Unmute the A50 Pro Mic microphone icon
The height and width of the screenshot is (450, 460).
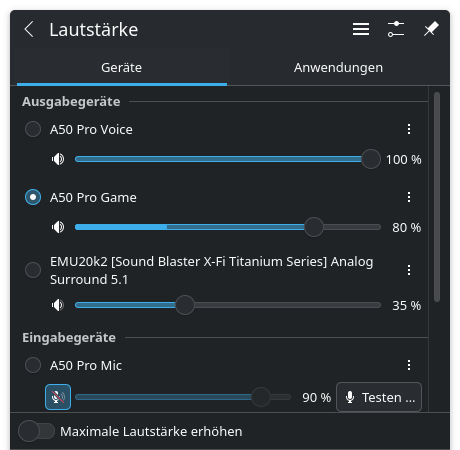pyautogui.click(x=58, y=397)
